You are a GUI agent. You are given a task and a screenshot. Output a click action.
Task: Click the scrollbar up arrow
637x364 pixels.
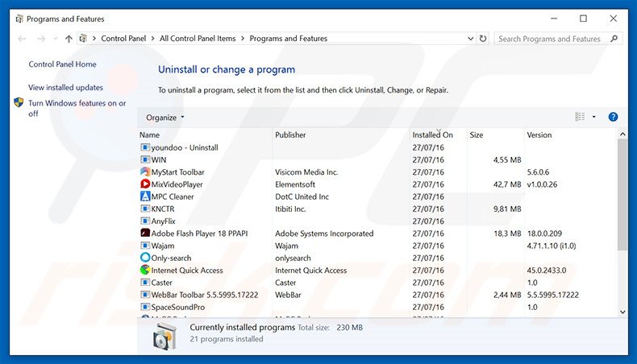622,134
